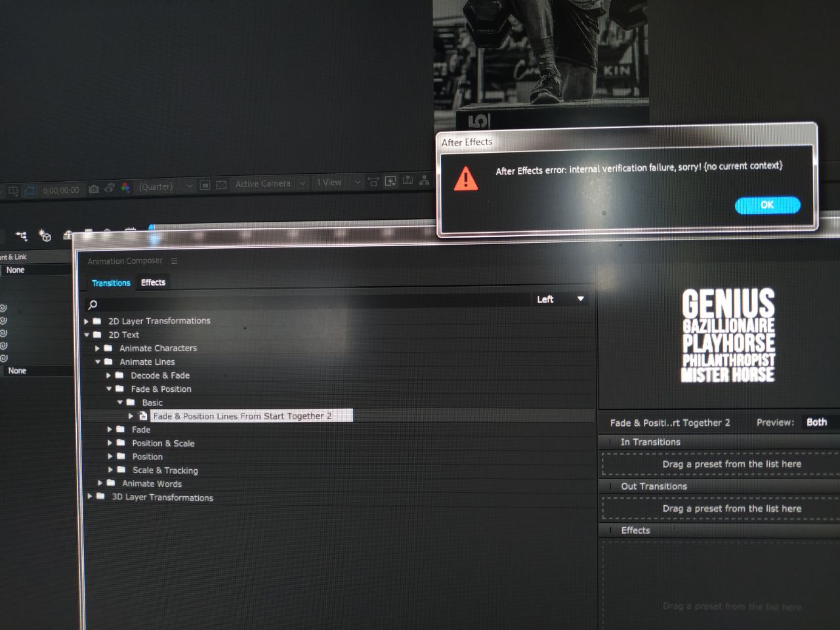Click the topmost spiral pick whip icon

[4, 308]
